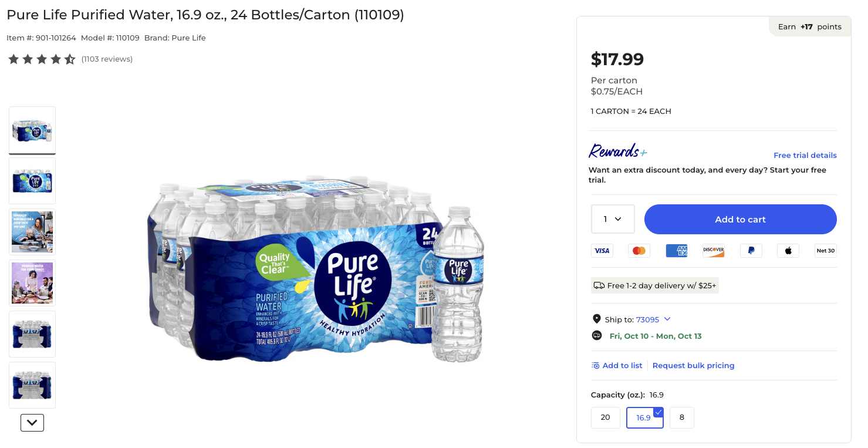This screenshot has height=448, width=868.
Task: Open Free trial details link
Action: (805, 155)
